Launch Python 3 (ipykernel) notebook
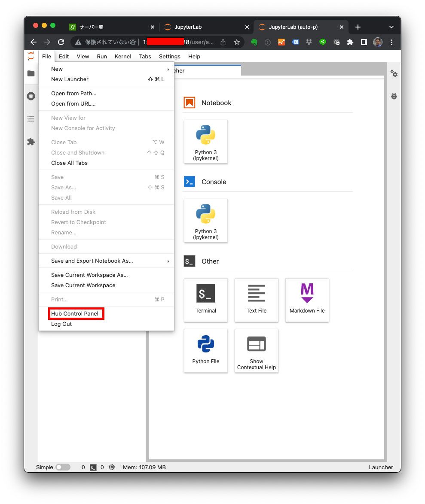Image resolution: width=425 pixels, height=504 pixels. pos(205,142)
